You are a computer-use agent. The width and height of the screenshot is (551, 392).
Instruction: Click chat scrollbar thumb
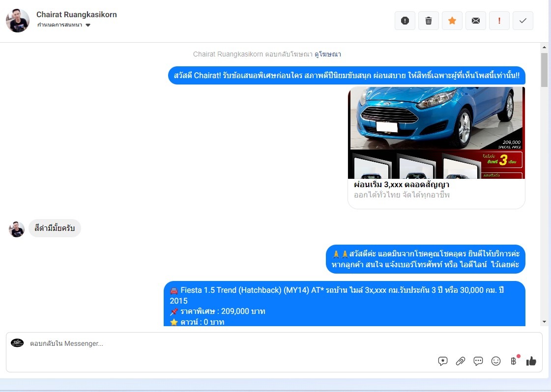(x=544, y=70)
